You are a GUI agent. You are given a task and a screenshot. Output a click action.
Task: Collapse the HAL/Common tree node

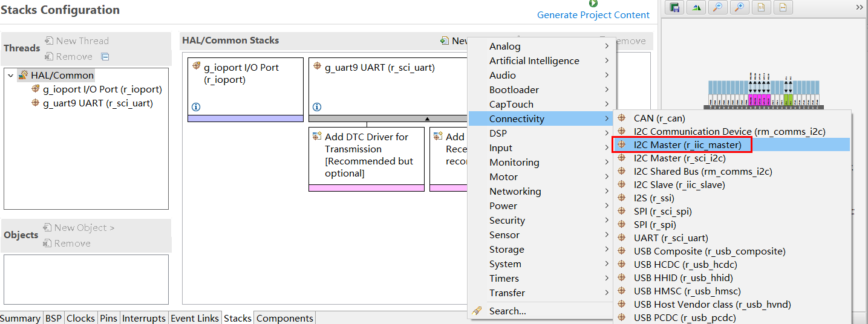click(x=10, y=75)
